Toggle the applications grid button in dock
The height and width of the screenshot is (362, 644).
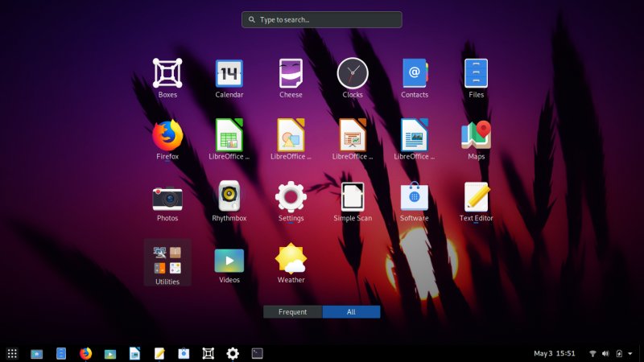point(12,353)
